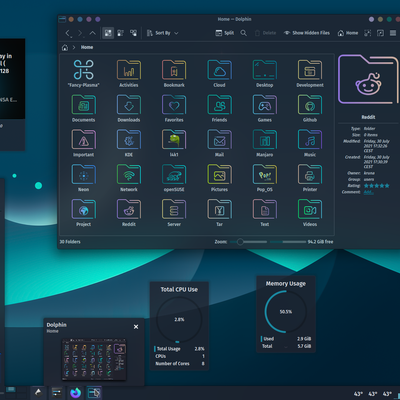Open the Cloud folder
The image size is (400, 400).
219,73
